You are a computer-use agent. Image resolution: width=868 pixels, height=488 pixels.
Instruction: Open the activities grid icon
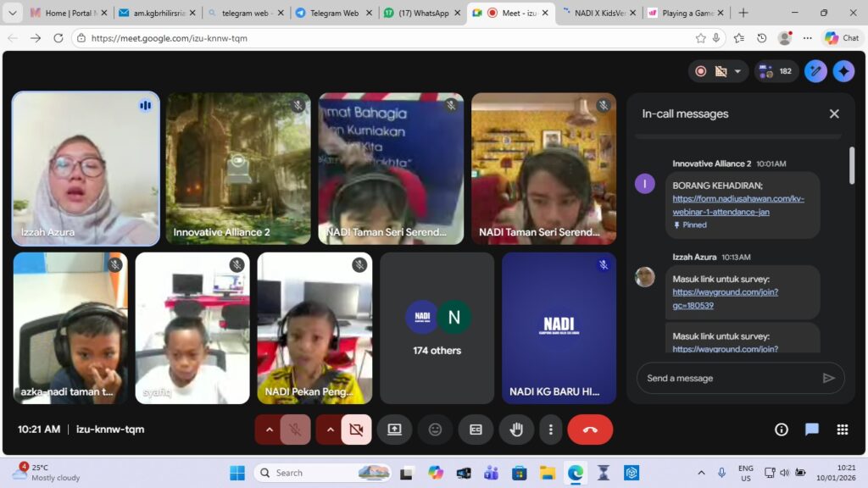point(842,430)
